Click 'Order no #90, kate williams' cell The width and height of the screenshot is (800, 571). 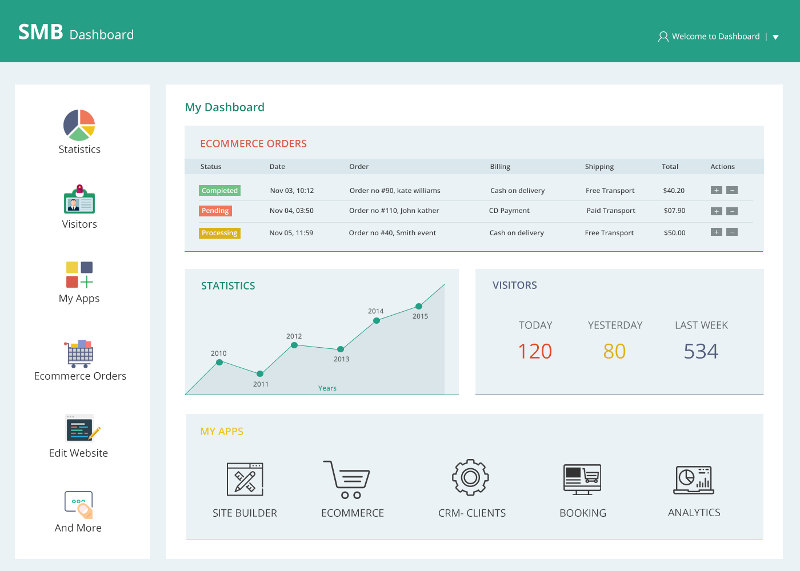[394, 190]
